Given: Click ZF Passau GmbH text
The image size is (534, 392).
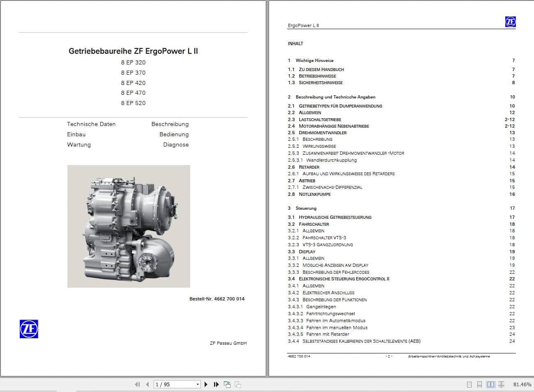Looking at the screenshot, I should (x=228, y=343).
